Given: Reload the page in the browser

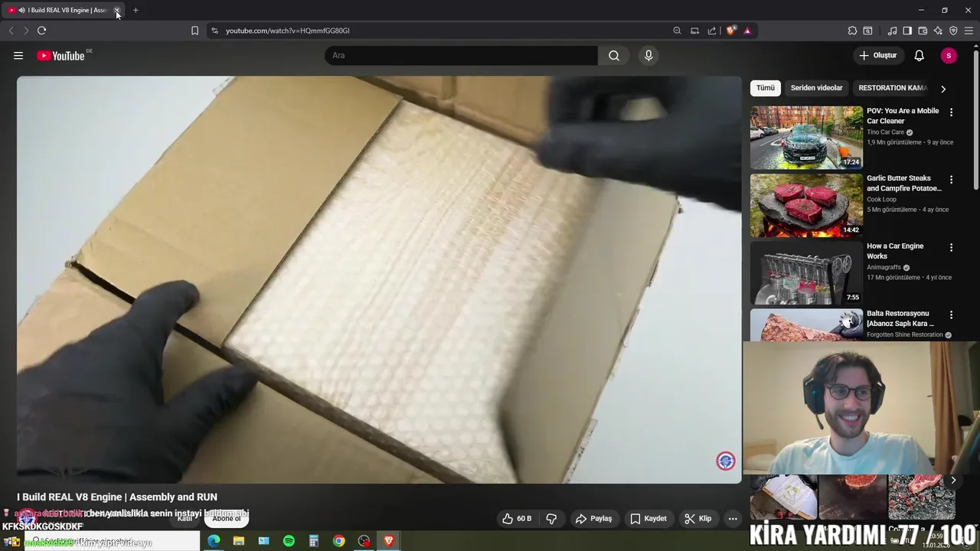Looking at the screenshot, I should tap(41, 31).
